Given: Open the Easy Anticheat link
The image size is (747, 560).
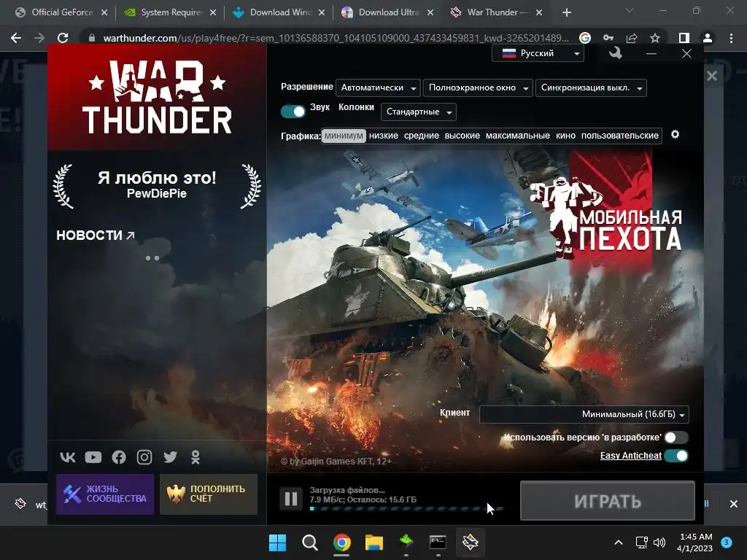Looking at the screenshot, I should pyautogui.click(x=631, y=456).
